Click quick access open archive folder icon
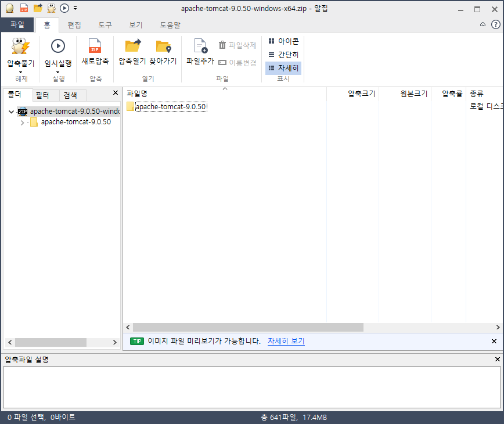504x424 pixels. coord(38,8)
